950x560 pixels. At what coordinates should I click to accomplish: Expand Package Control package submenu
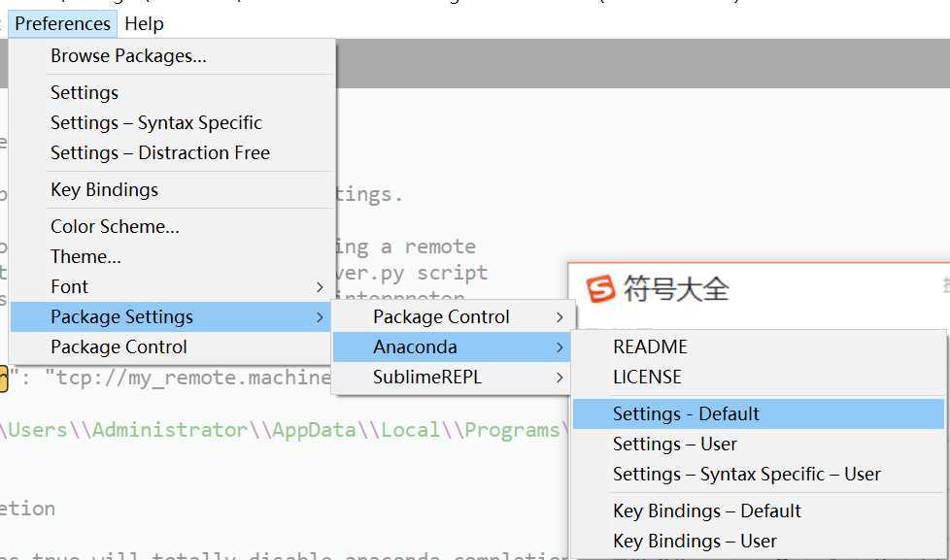pyautogui.click(x=453, y=316)
